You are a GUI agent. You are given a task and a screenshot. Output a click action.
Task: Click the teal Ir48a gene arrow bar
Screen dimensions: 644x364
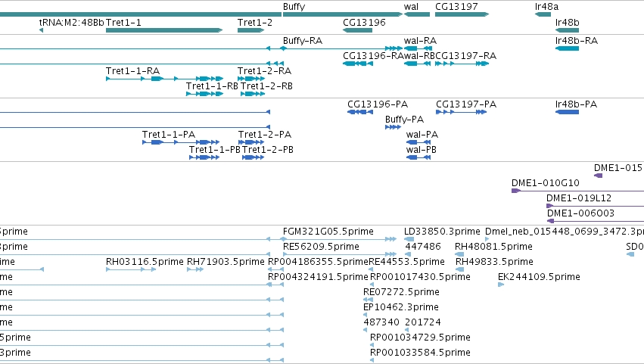[x=543, y=14]
